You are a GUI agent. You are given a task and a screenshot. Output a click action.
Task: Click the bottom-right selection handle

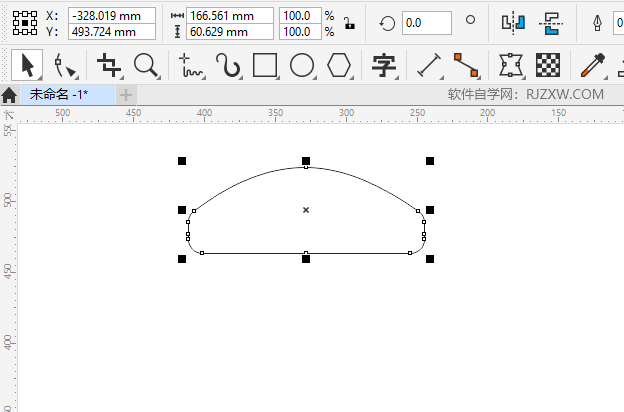tap(430, 259)
